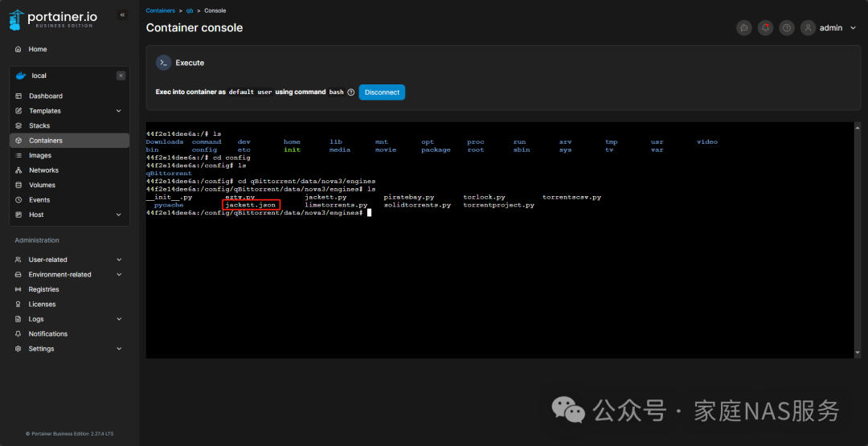Click the admin user avatar icon
Screen dimensions: 868x446
point(809,27)
